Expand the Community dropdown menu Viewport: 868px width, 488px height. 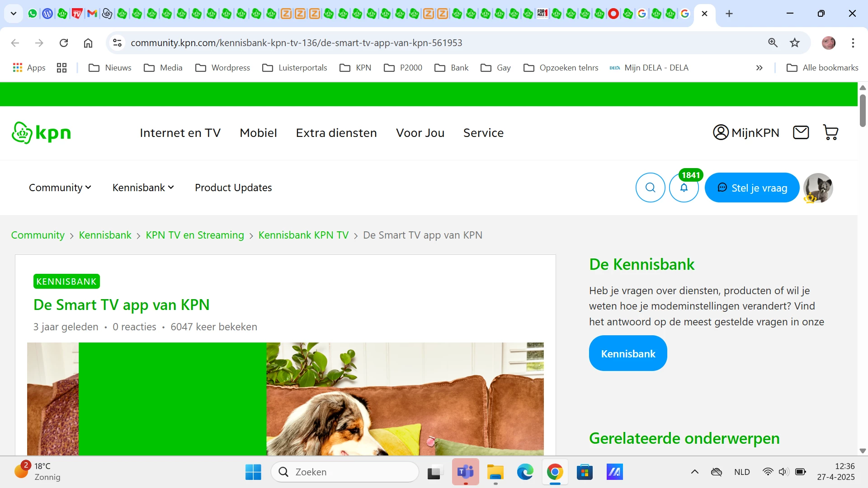click(x=60, y=188)
